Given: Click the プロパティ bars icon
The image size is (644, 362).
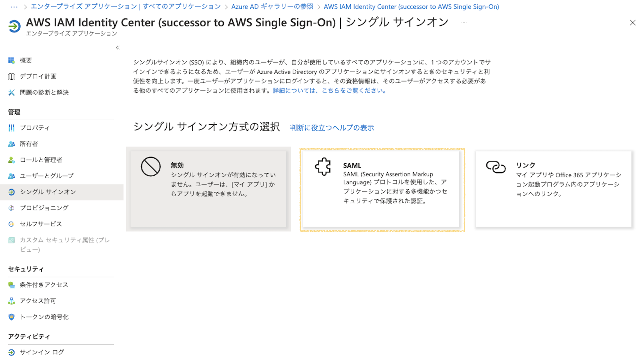Looking at the screenshot, I should pyautogui.click(x=11, y=128).
